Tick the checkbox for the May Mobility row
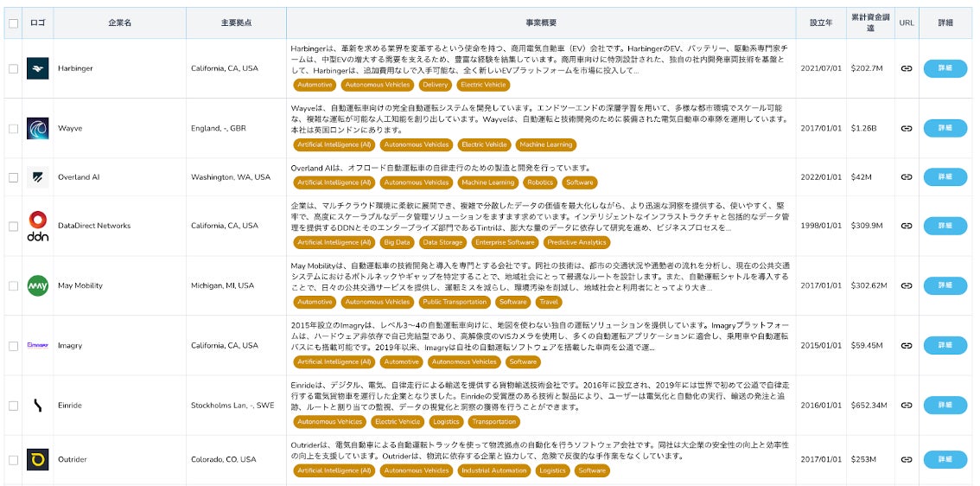Image resolution: width=980 pixels, height=486 pixels. click(x=13, y=286)
